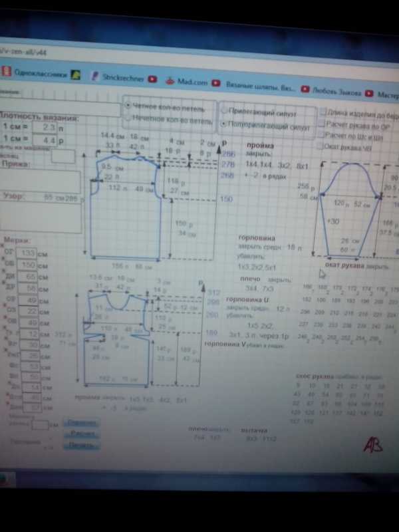399x532 pixels.
Task: Open the Mad.com bookmark
Action: [x=188, y=82]
